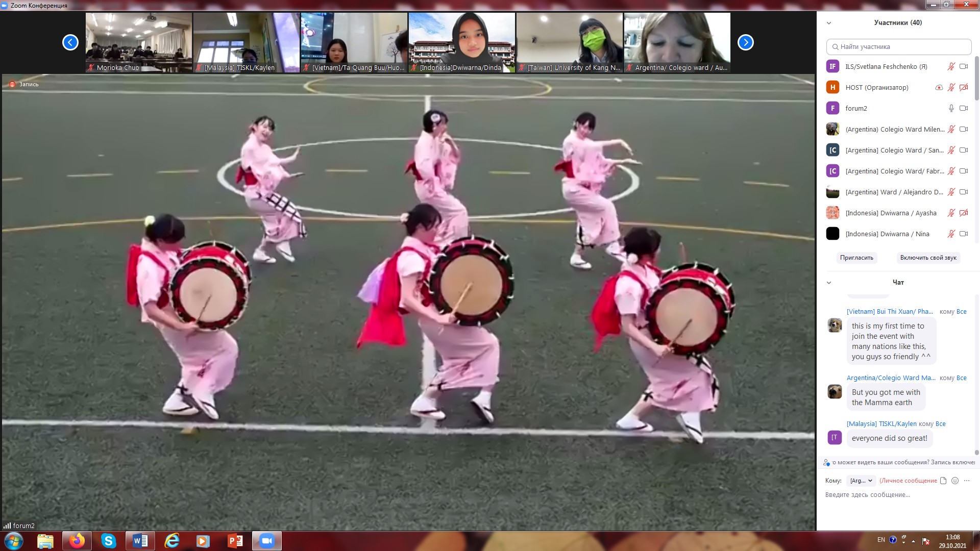Image resolution: width=980 pixels, height=551 pixels.
Task: Show previous video thumbnails with left arrow
Action: tap(70, 42)
